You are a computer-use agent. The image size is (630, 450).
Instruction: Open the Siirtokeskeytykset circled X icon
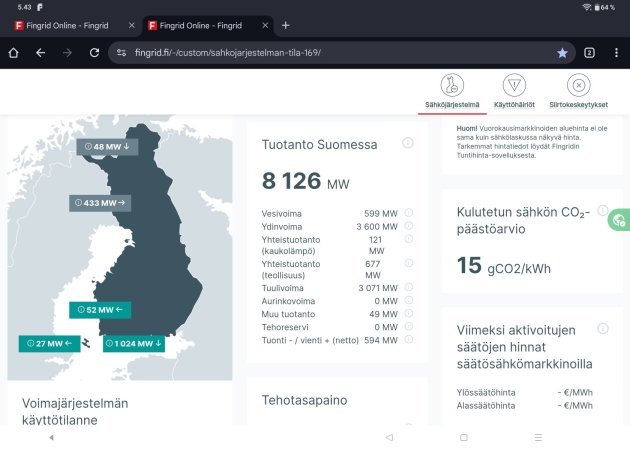[579, 85]
